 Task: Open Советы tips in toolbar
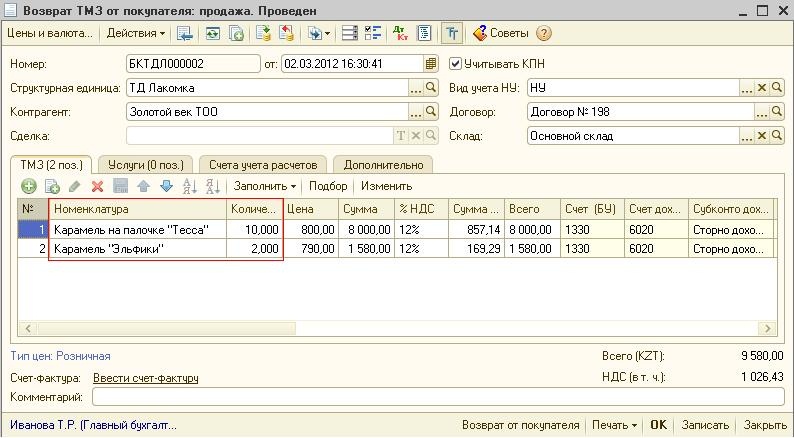pyautogui.click(x=506, y=33)
